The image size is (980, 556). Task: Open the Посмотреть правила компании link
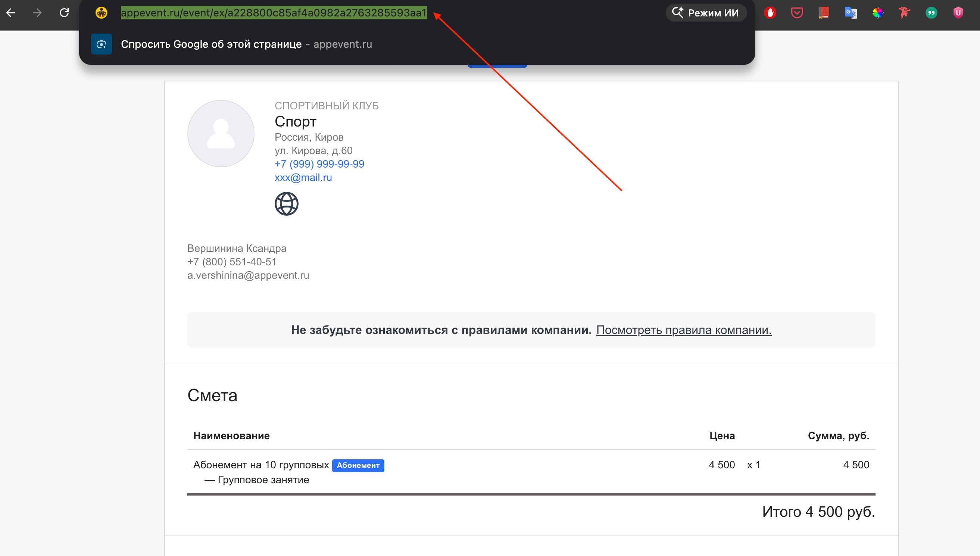click(684, 330)
